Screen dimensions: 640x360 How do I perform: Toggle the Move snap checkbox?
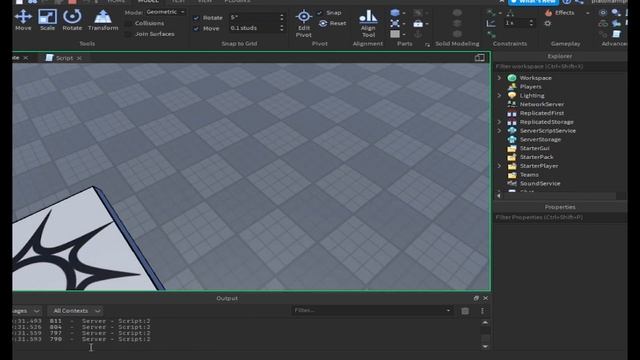coord(196,29)
